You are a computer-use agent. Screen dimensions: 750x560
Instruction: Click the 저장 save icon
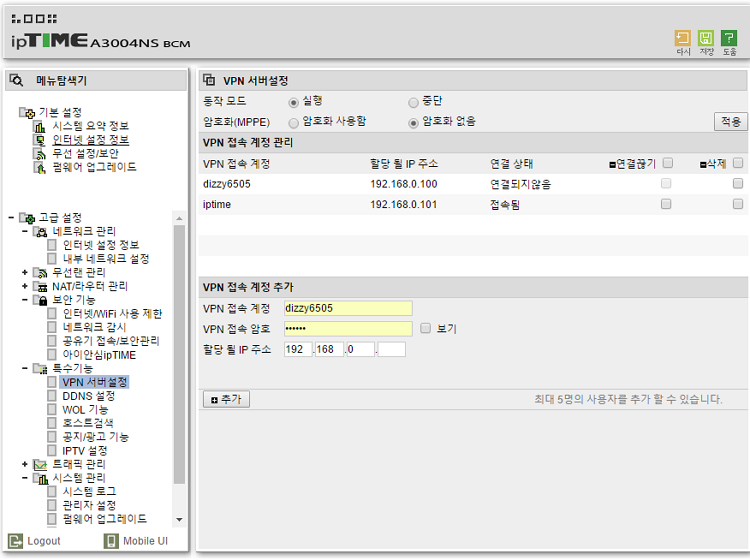pyautogui.click(x=706, y=38)
